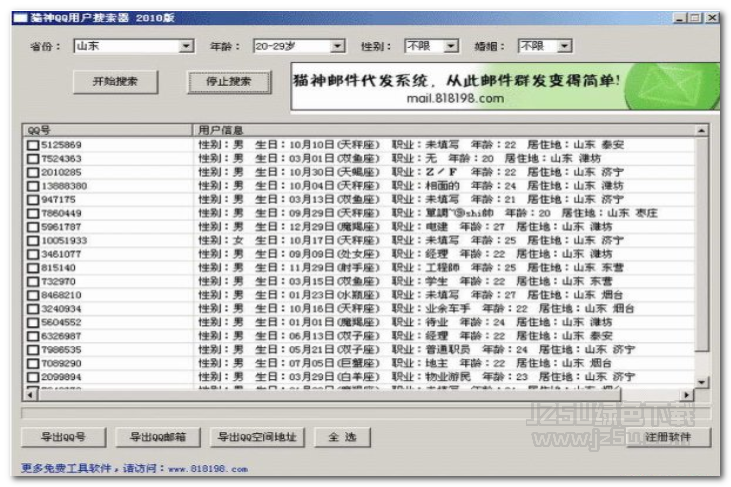Viewport: 731px width, 487px height.
Task: Click user info with 职业：地主
Action: (405, 364)
